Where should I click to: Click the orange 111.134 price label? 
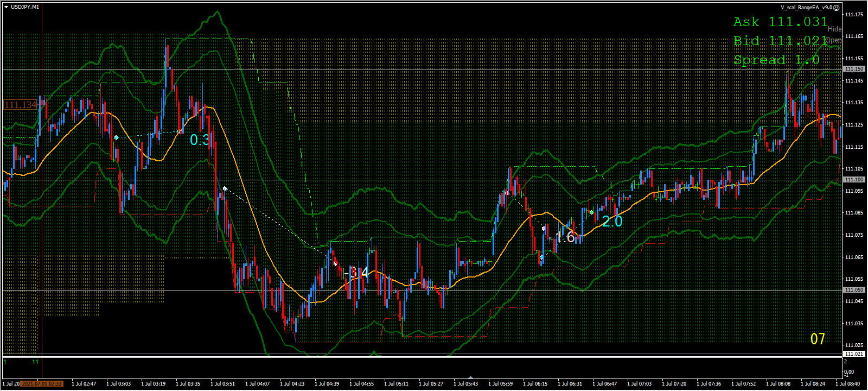pyautogui.click(x=20, y=105)
